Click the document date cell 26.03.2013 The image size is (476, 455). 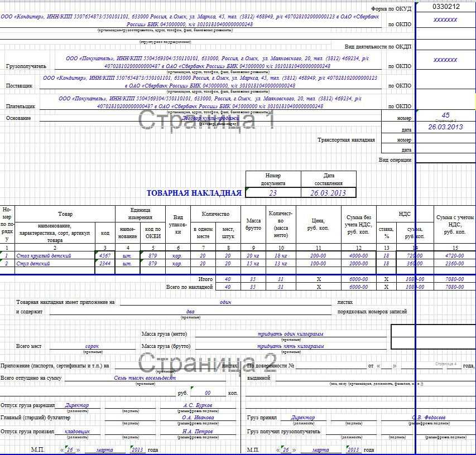(x=328, y=193)
